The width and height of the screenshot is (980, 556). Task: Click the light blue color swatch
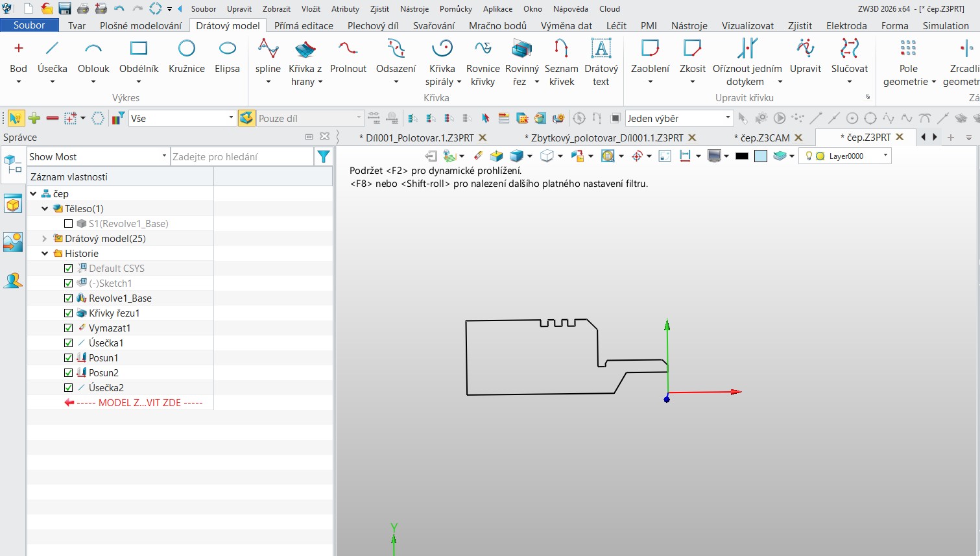pos(761,156)
